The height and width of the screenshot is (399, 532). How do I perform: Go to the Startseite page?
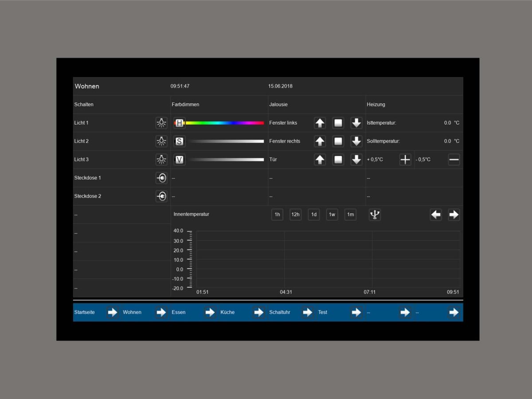click(x=113, y=312)
